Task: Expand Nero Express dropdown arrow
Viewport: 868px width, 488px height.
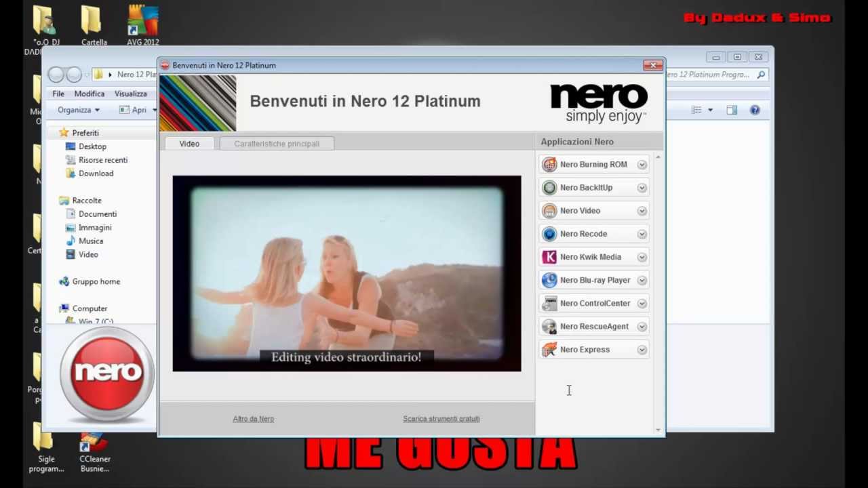Action: (642, 350)
